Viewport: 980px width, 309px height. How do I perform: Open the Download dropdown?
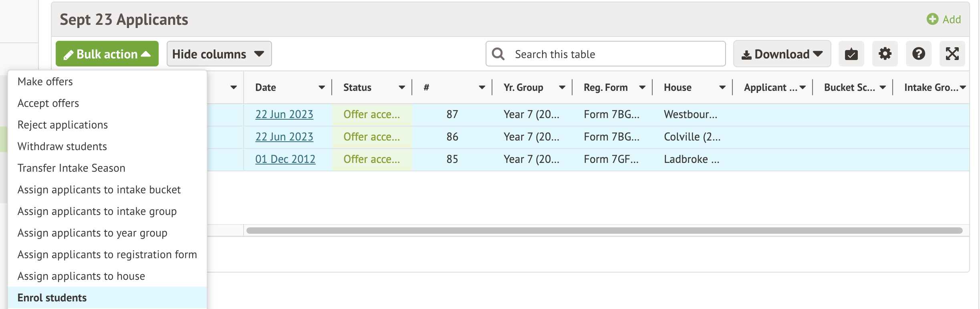click(x=782, y=54)
